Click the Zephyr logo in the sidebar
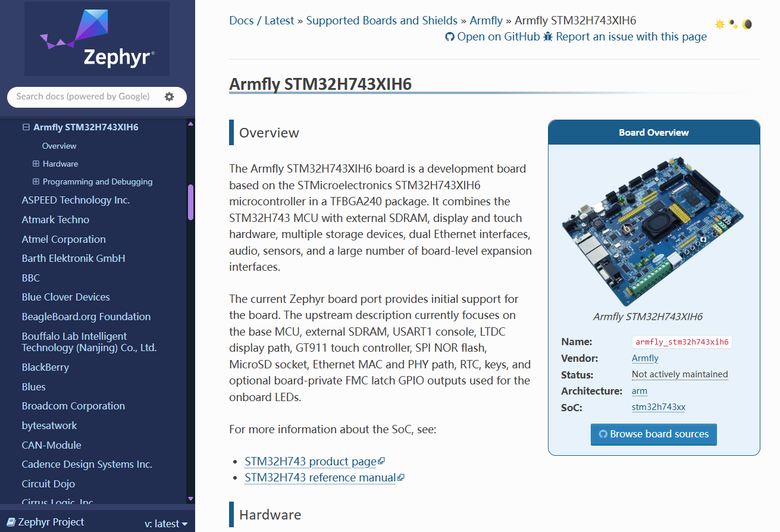 coord(97,39)
